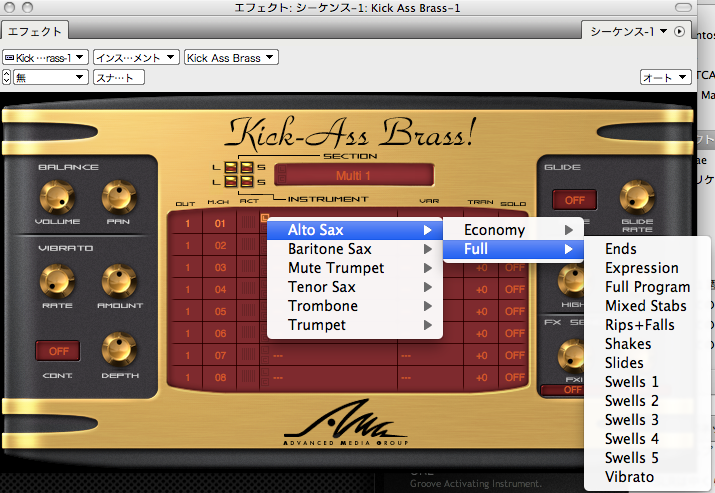The width and height of the screenshot is (715, 493).
Task: Toggle Solo for channel 07
Action: [x=514, y=355]
